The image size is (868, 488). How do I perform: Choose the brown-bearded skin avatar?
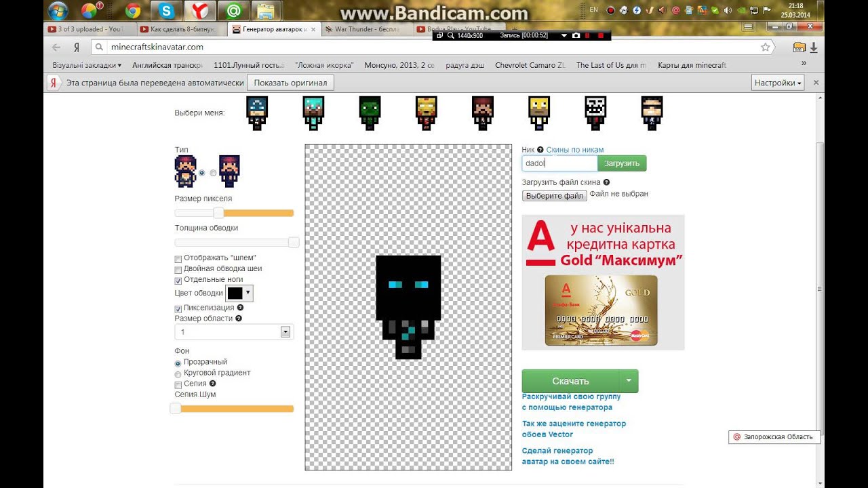(x=482, y=113)
